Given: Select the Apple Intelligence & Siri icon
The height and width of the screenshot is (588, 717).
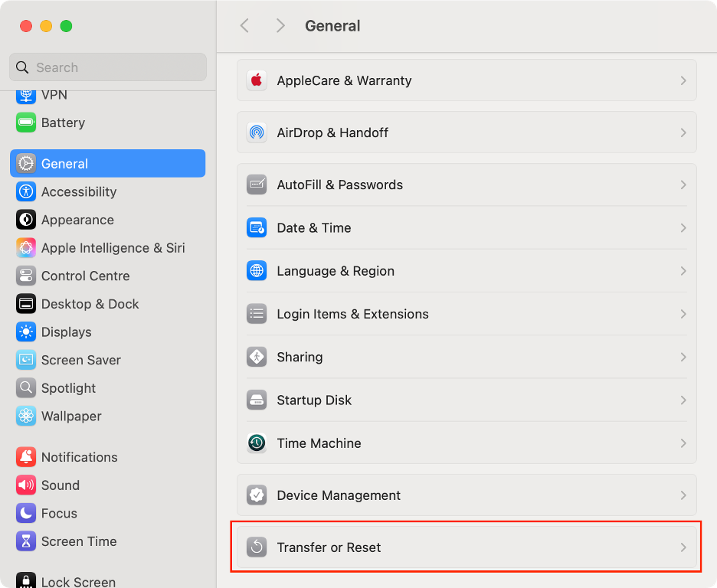Looking at the screenshot, I should (25, 247).
